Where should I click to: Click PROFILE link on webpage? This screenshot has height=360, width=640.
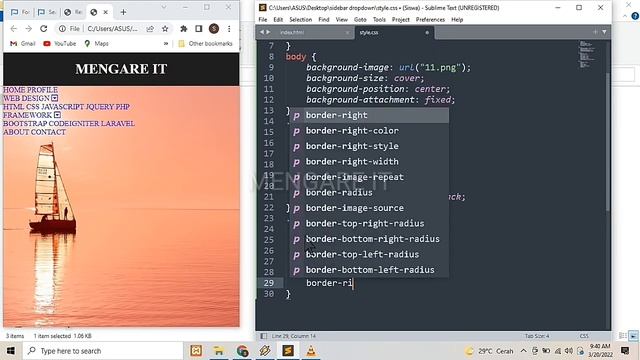pyautogui.click(x=42, y=90)
